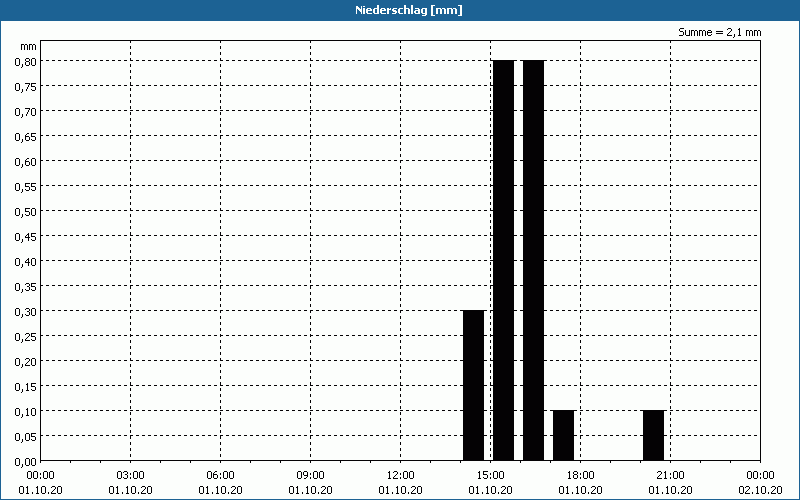Click the 0,10 y-axis value
This screenshot has height=500, width=800.
26,411
